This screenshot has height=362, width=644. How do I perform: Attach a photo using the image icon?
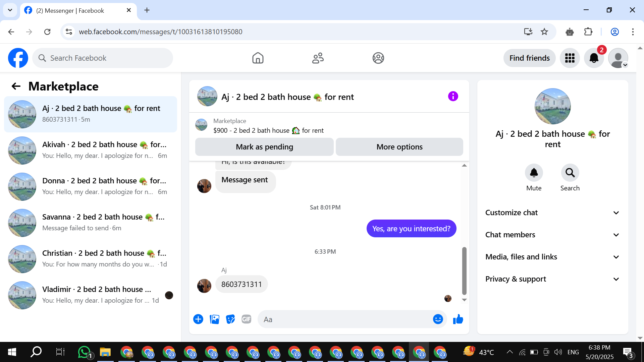(214, 319)
